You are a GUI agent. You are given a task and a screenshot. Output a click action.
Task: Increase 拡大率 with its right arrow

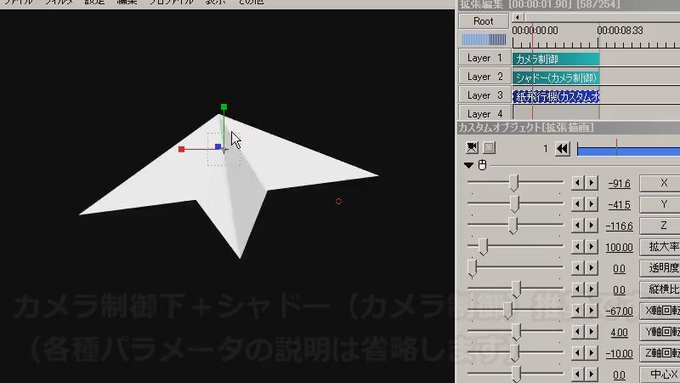click(x=592, y=246)
